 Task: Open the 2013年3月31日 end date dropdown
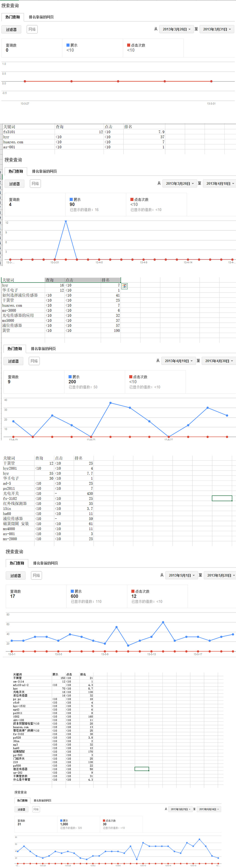pyautogui.click(x=217, y=29)
